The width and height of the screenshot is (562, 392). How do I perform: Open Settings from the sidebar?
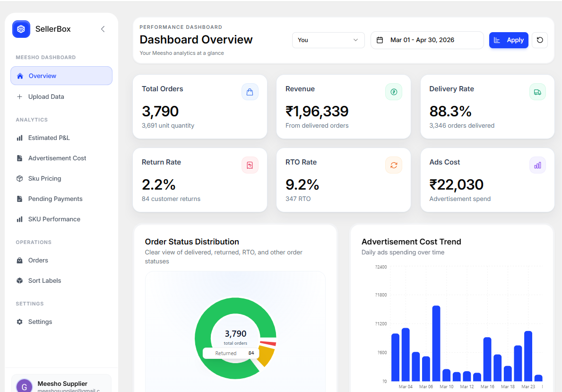pyautogui.click(x=61, y=322)
